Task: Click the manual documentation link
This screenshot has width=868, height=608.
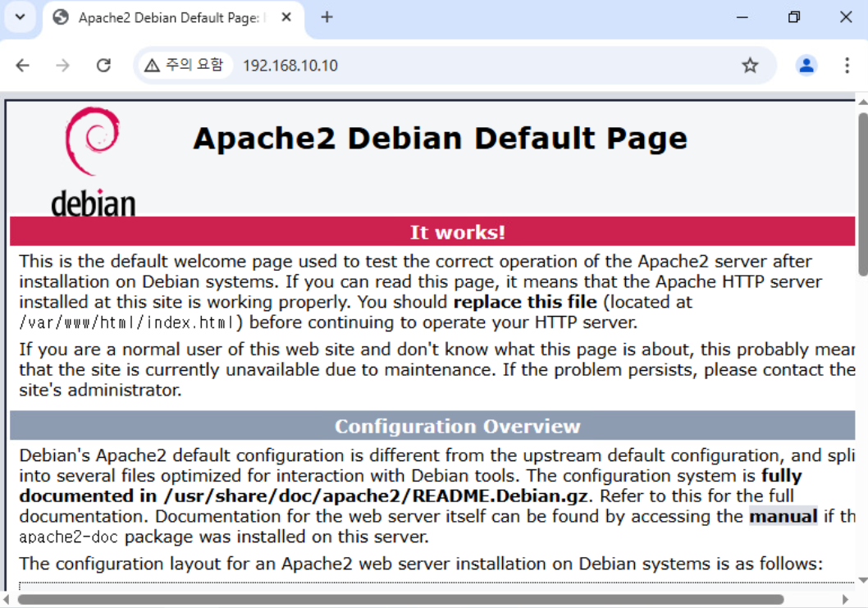Action: [783, 516]
